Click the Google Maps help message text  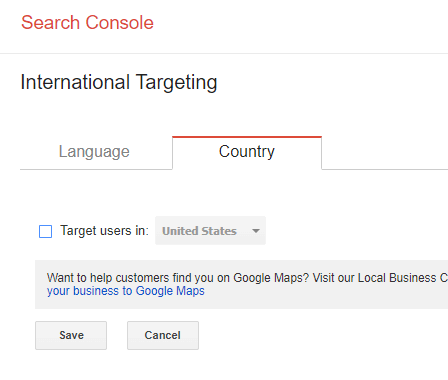pos(247,278)
